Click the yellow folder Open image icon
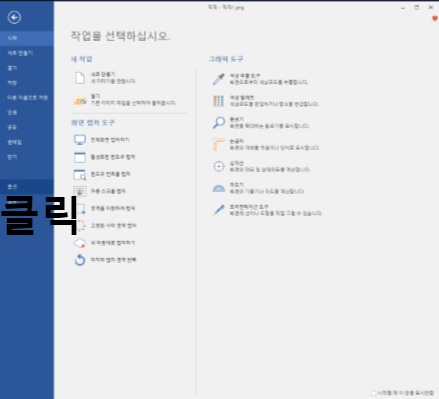Viewport: 439px width, 399px height. 80,100
